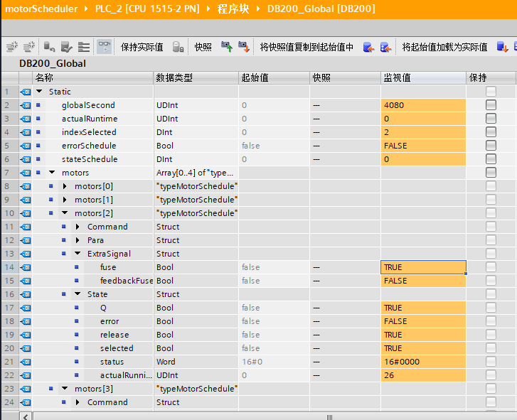Click the snapshot camera icon with orange arrow
517x420 pixels.
244,47
